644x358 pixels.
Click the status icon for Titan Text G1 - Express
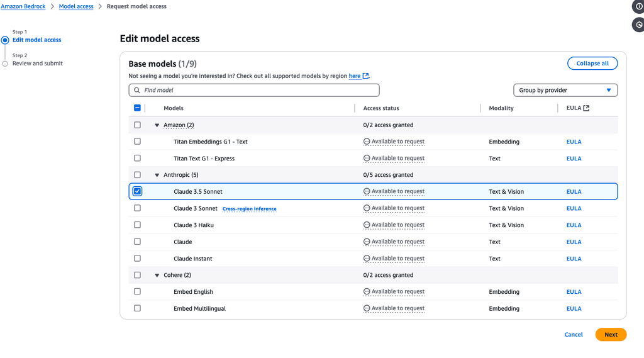click(x=367, y=159)
